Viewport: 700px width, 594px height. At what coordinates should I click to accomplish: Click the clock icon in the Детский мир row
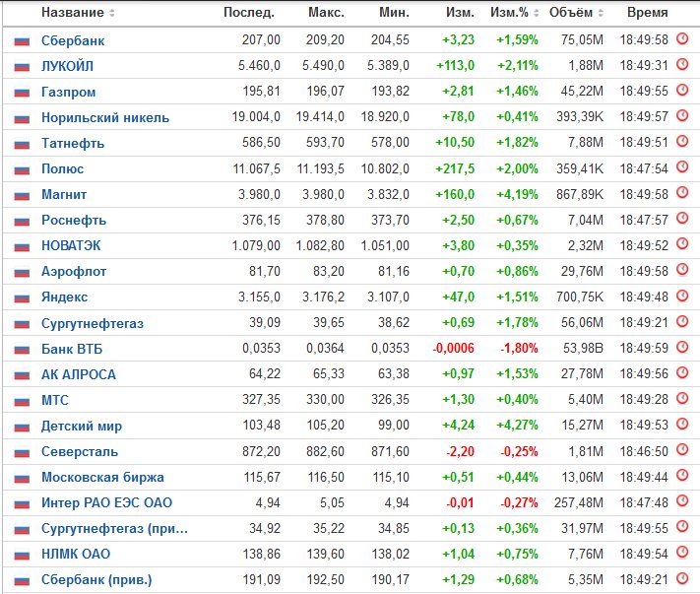682,424
